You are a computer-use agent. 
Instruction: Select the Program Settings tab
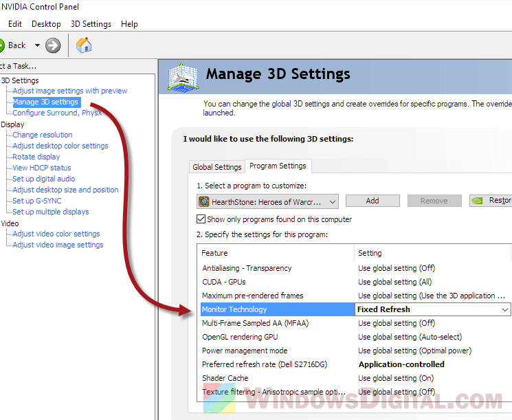278,166
